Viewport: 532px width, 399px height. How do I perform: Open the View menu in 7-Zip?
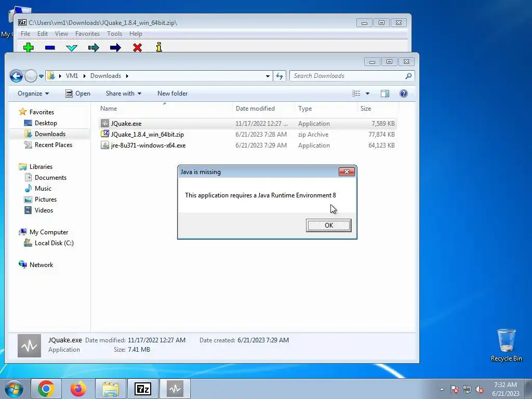(x=61, y=34)
